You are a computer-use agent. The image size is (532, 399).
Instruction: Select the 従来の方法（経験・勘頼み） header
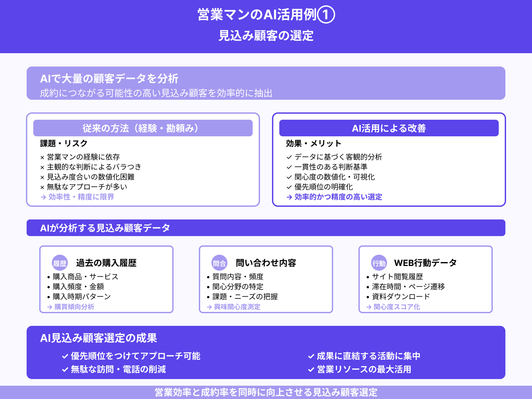click(143, 128)
